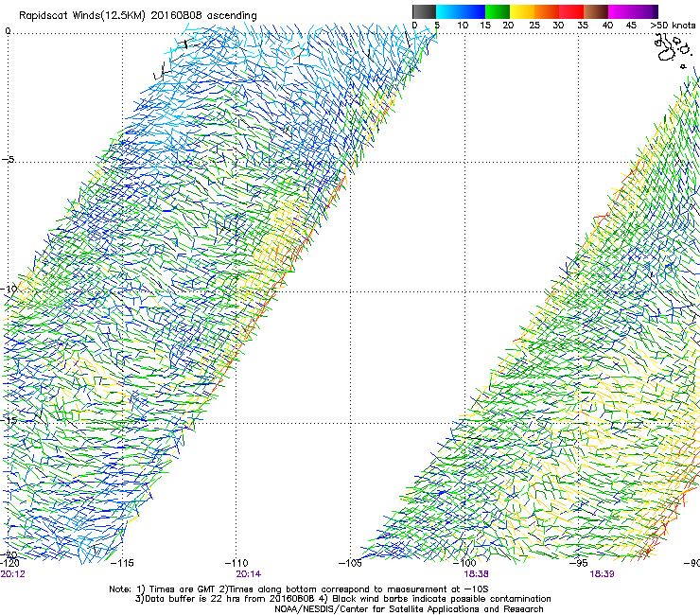Select the yellow 20–25 knots legend swatch

pos(522,11)
